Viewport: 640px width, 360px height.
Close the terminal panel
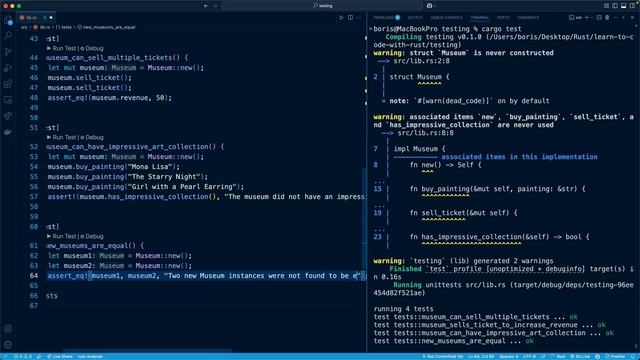(x=632, y=18)
